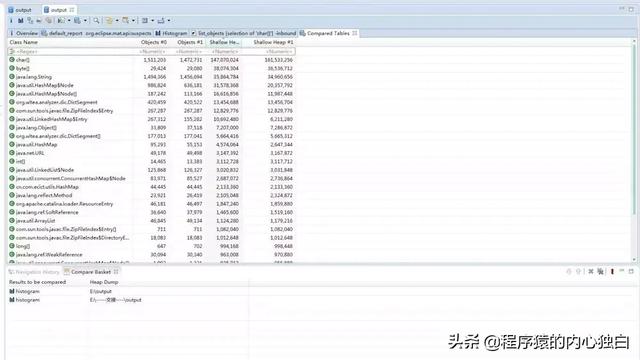Select the char[] class icon

[x=12, y=60]
